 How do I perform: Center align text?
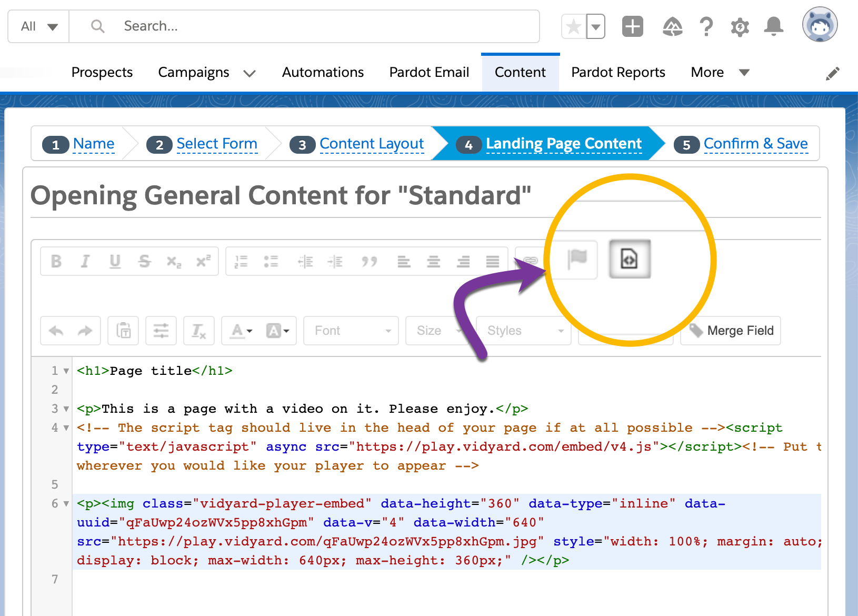pos(433,261)
